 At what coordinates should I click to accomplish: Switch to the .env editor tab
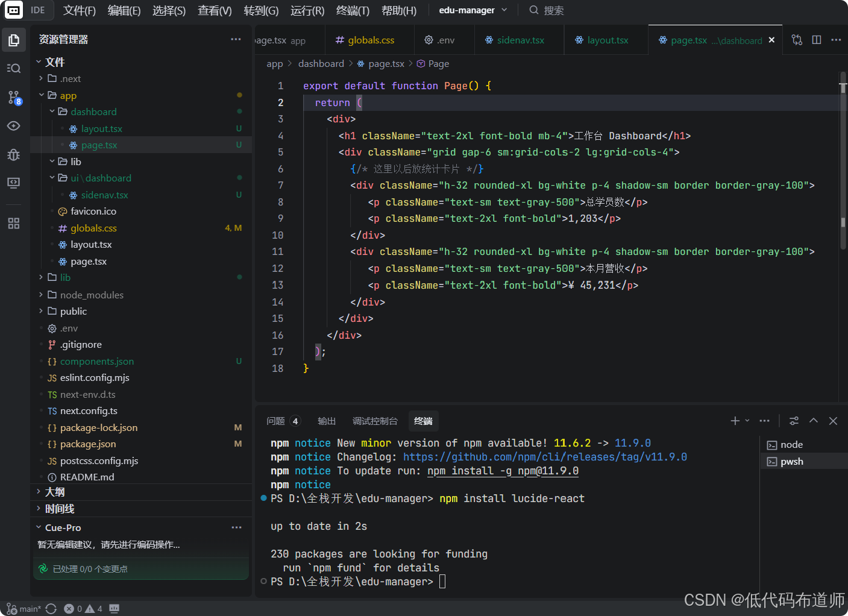445,40
